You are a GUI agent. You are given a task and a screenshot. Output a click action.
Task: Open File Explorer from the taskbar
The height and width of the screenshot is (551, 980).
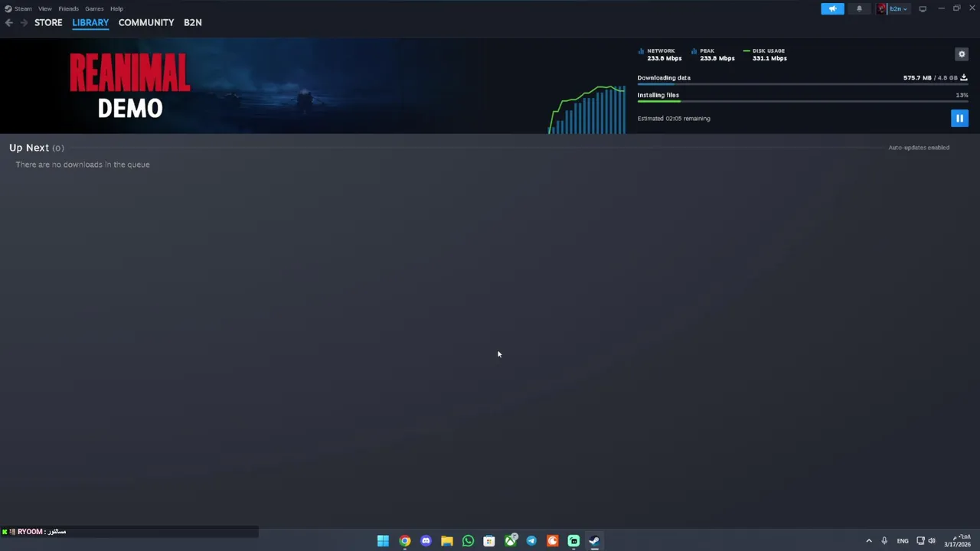(447, 541)
